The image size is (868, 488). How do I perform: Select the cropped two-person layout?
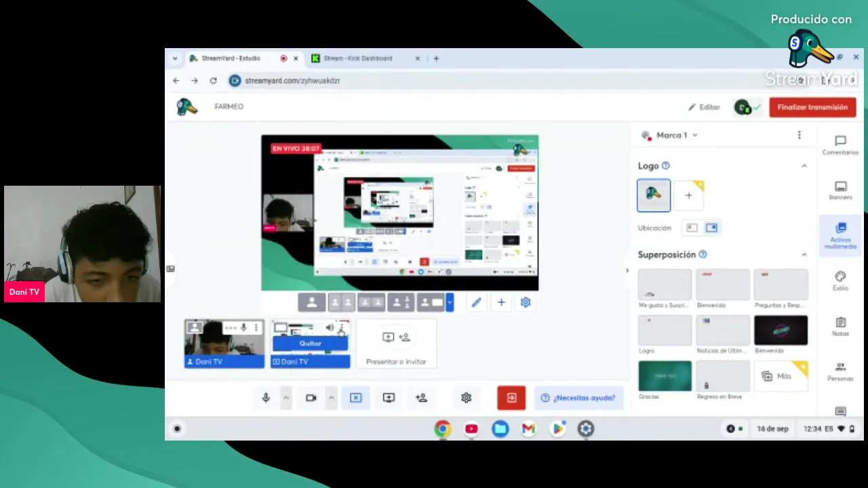342,302
